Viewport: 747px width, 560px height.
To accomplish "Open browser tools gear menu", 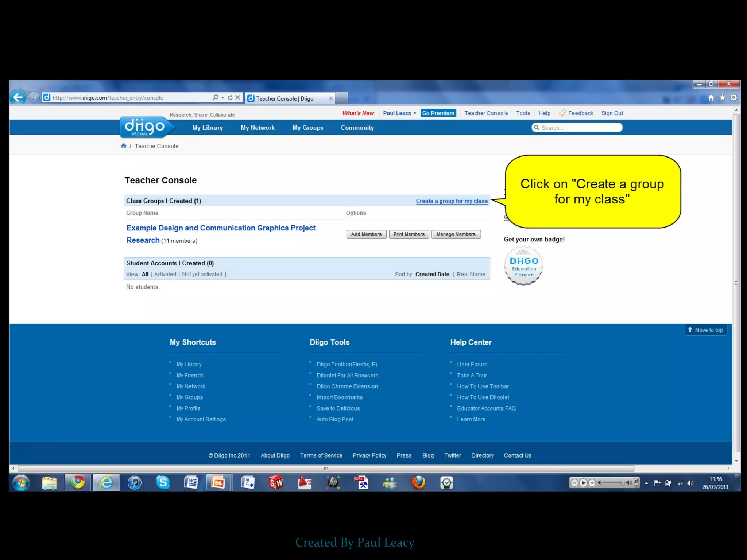I will coord(734,97).
